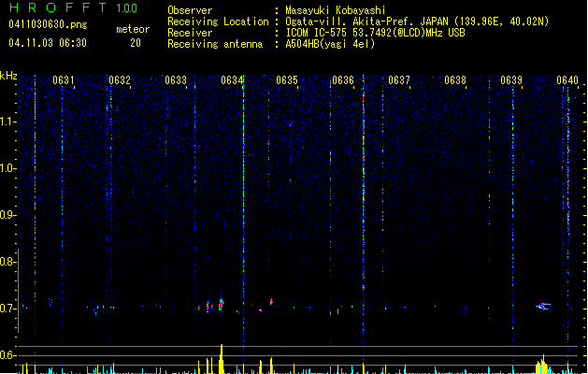Click the 0639 time marker

point(511,80)
